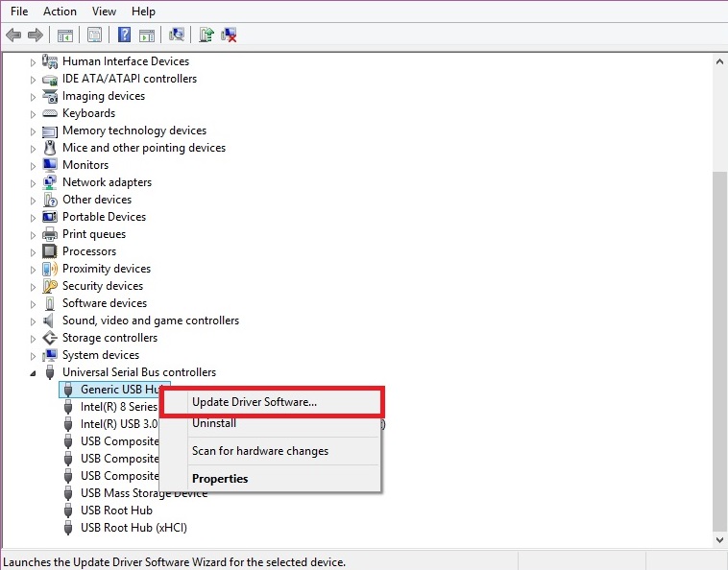Click the vertical scrollbar thumb

tap(719, 351)
